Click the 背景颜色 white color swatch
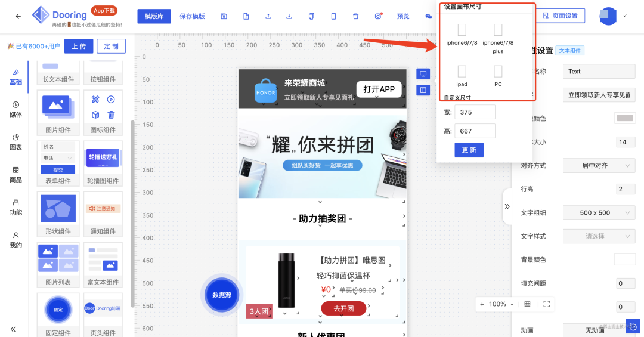644x337 pixels. point(625,259)
